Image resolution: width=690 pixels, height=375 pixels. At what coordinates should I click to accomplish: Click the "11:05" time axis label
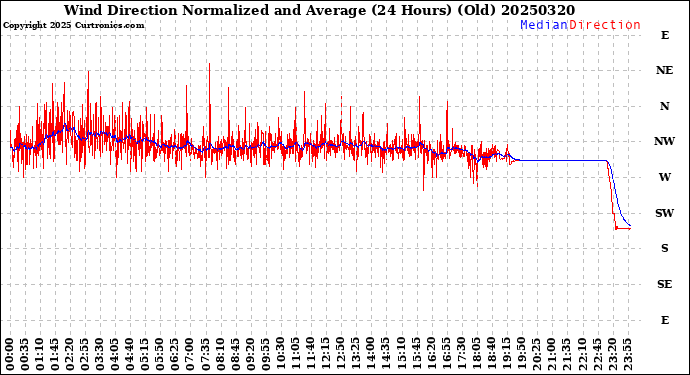(x=296, y=355)
